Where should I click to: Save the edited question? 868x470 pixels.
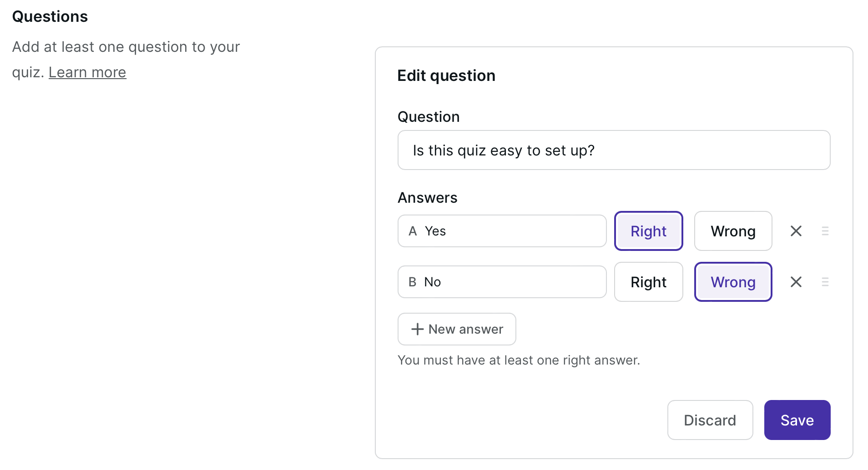click(x=797, y=420)
